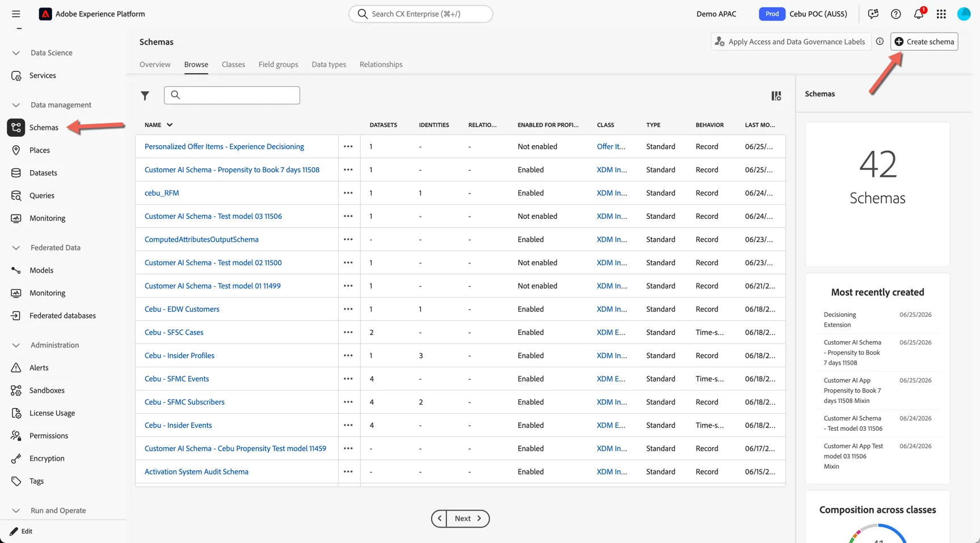The height and width of the screenshot is (543, 980).
Task: Click the Adobe Experience Platform logo
Action: [x=45, y=14]
